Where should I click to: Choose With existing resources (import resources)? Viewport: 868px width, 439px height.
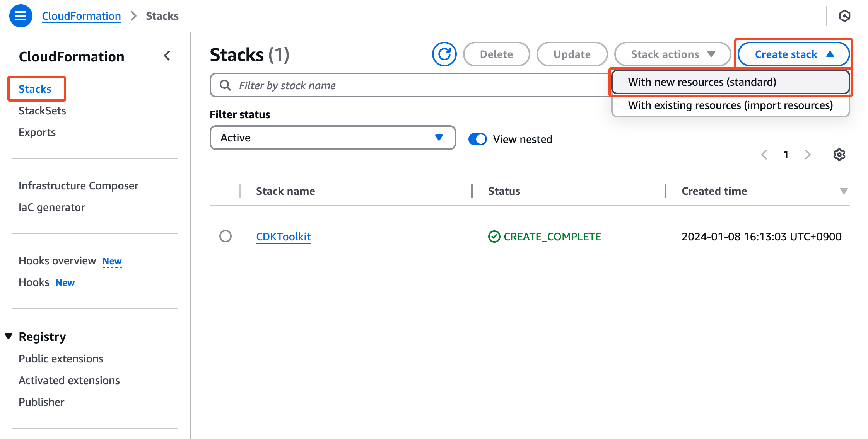(730, 105)
